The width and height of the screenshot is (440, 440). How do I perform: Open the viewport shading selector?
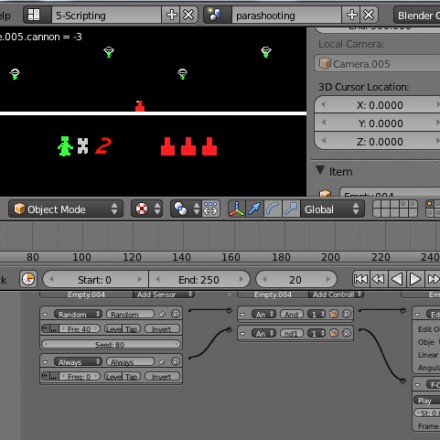pyautogui.click(x=147, y=209)
